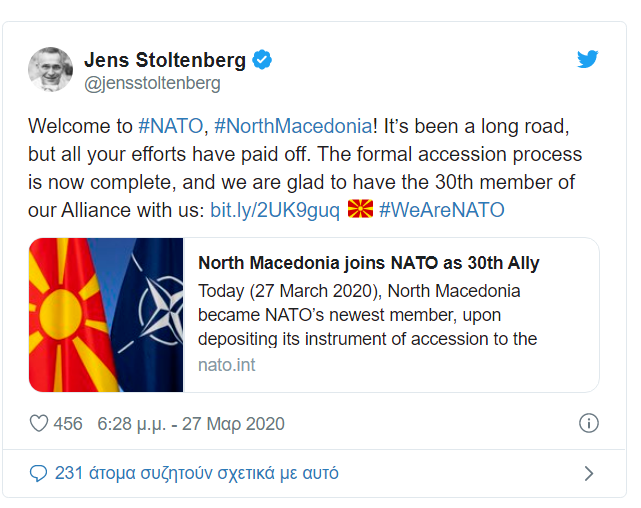The height and width of the screenshot is (508, 641).
Task: Follow the bit.ly/2UK9guq link
Action: point(275,210)
